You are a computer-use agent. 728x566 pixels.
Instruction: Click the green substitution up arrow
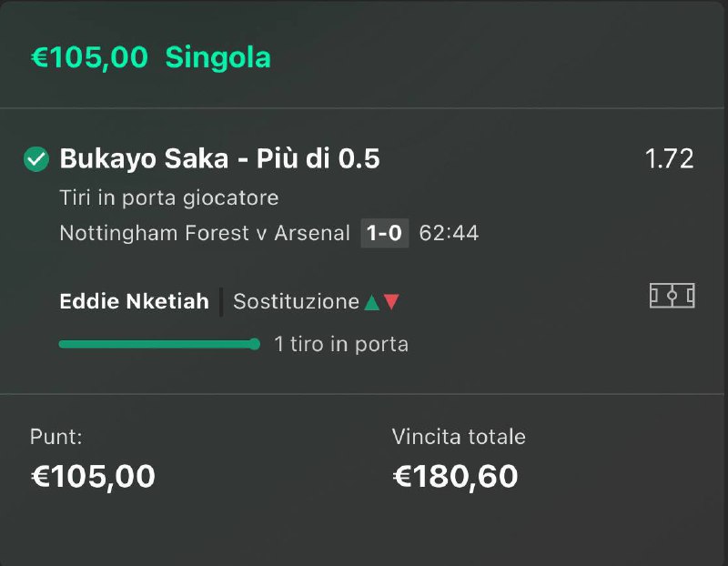[372, 302]
